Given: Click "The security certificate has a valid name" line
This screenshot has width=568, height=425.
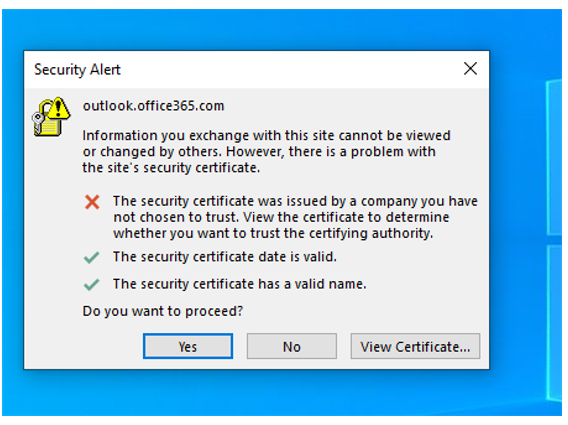Looking at the screenshot, I should point(239,284).
